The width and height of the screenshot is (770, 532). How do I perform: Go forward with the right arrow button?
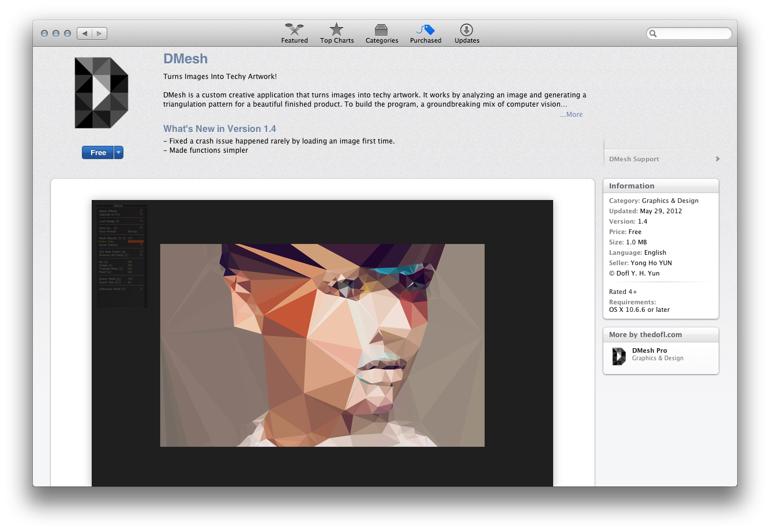pyautogui.click(x=99, y=34)
